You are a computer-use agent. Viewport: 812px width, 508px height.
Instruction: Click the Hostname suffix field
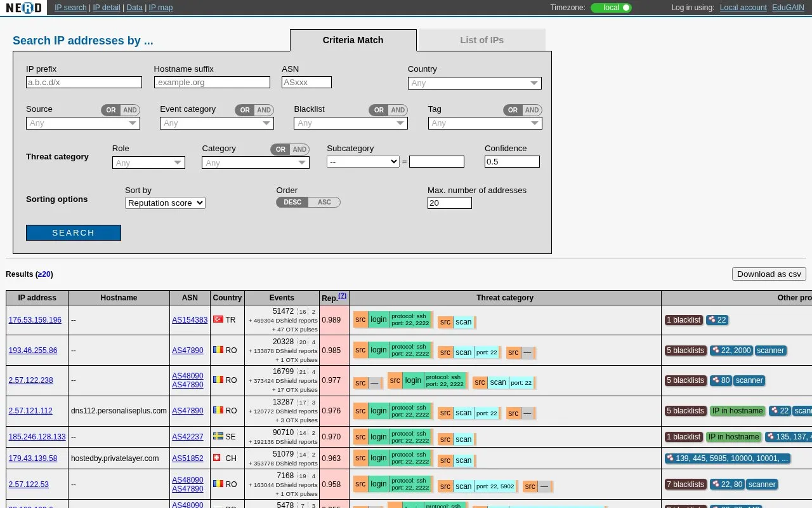coord(212,83)
